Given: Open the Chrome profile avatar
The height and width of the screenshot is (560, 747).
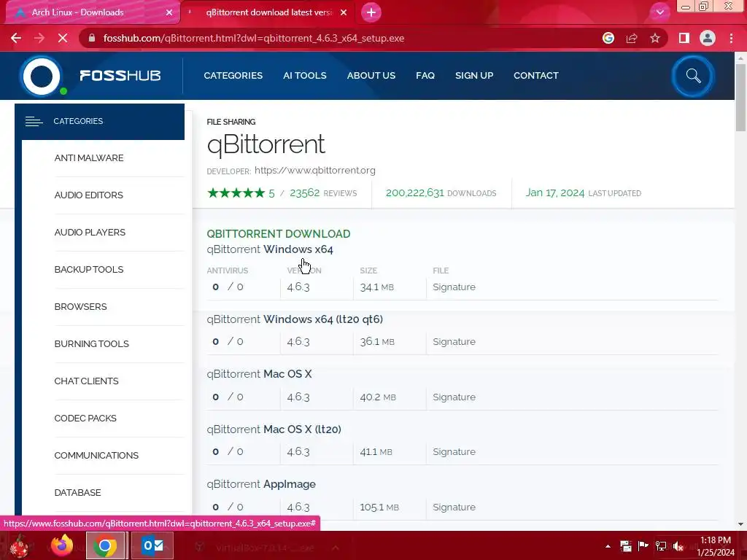Looking at the screenshot, I should coord(708,38).
